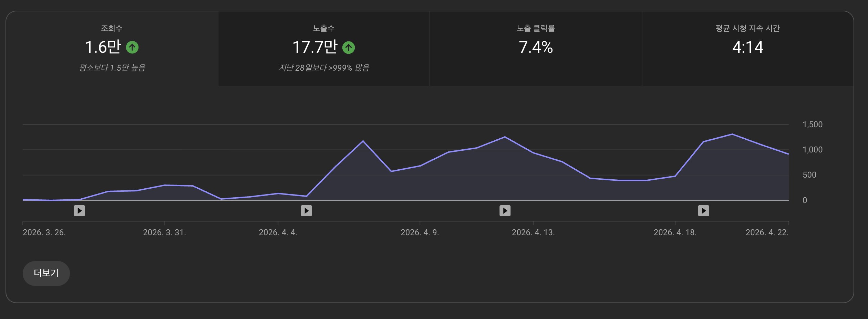Click the 2026. 3. 26. axis date label
This screenshot has width=868, height=319.
pos(44,232)
